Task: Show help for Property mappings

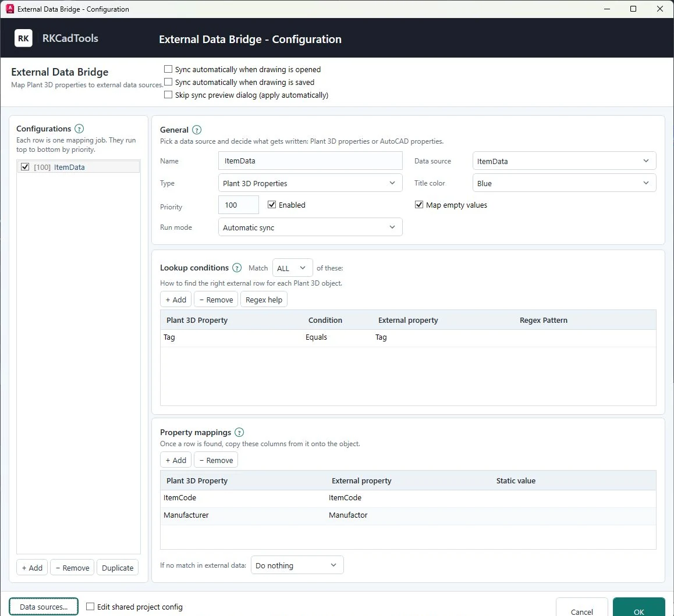Action: click(239, 432)
